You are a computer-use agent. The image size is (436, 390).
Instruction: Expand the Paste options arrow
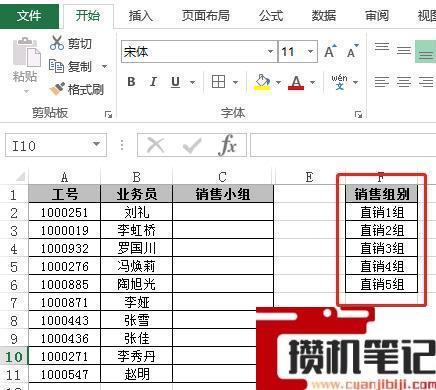coord(27,91)
